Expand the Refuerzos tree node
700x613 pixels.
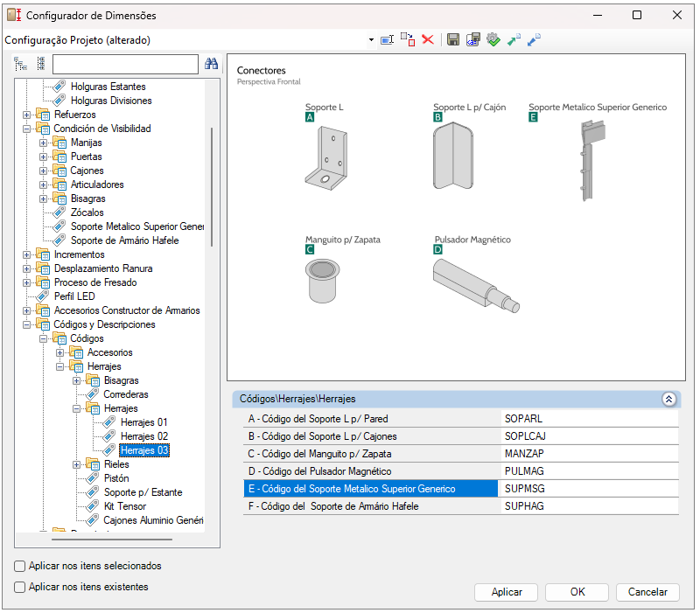coord(27,115)
